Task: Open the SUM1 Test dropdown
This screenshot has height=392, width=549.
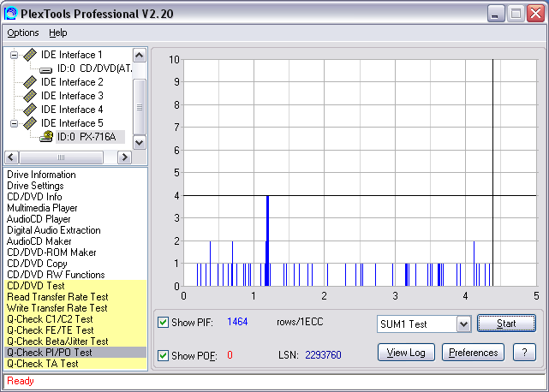Action: click(463, 324)
